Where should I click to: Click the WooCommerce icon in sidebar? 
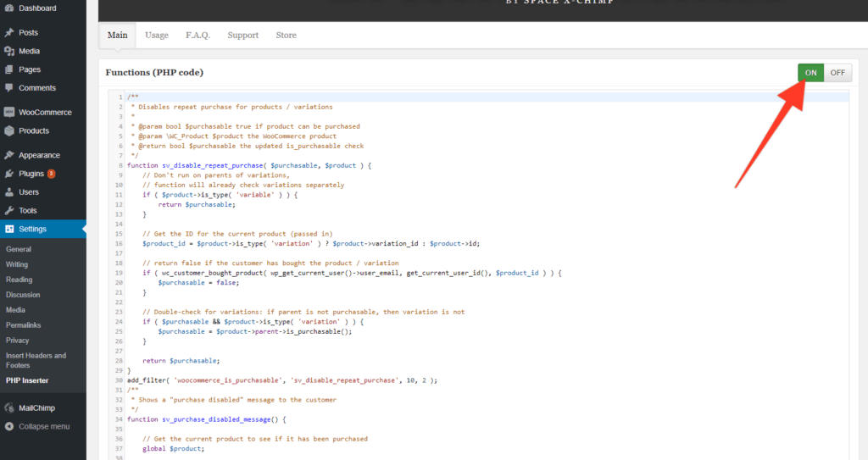coord(9,113)
